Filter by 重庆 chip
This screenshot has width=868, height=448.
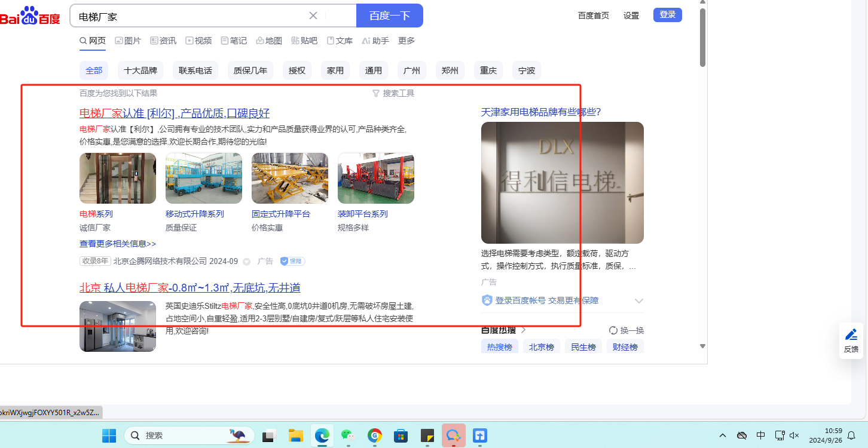[x=488, y=70]
